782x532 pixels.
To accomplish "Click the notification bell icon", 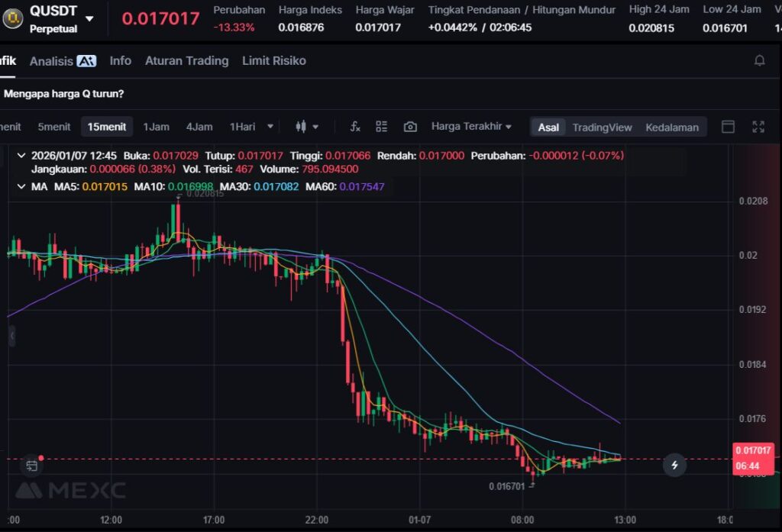I will (759, 60).
